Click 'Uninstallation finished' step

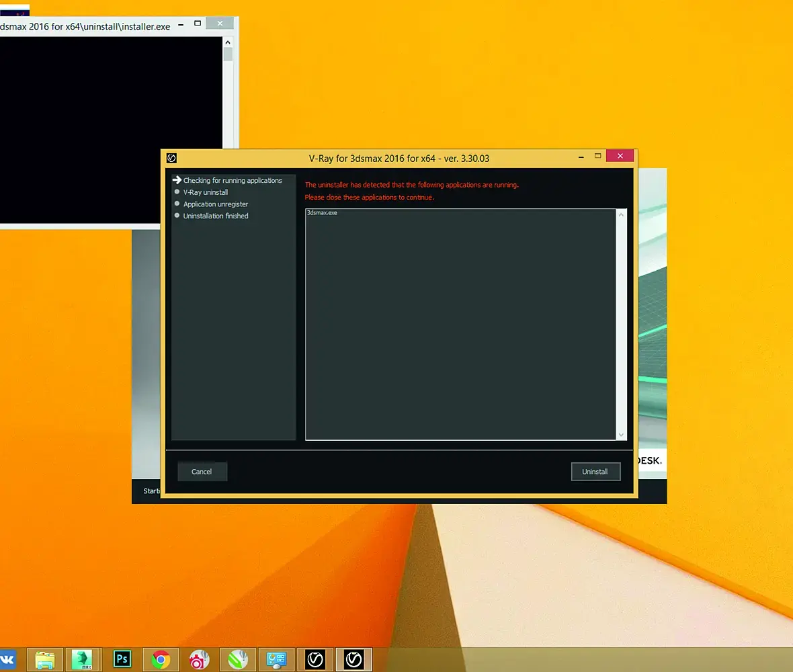(x=216, y=216)
